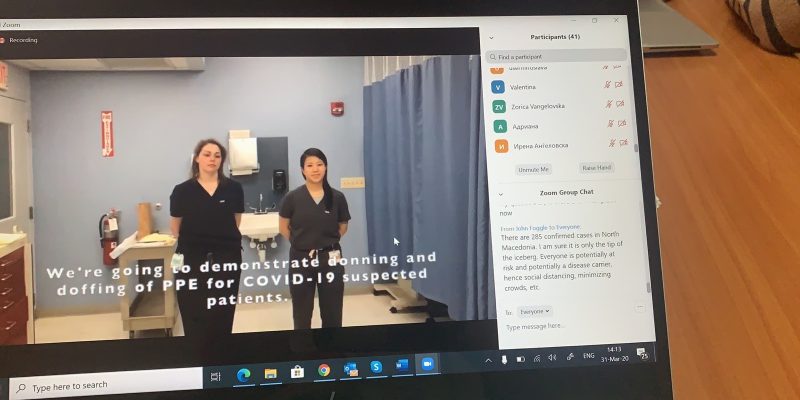
Task: Open Microsoft Word from the taskbar
Action: click(402, 366)
